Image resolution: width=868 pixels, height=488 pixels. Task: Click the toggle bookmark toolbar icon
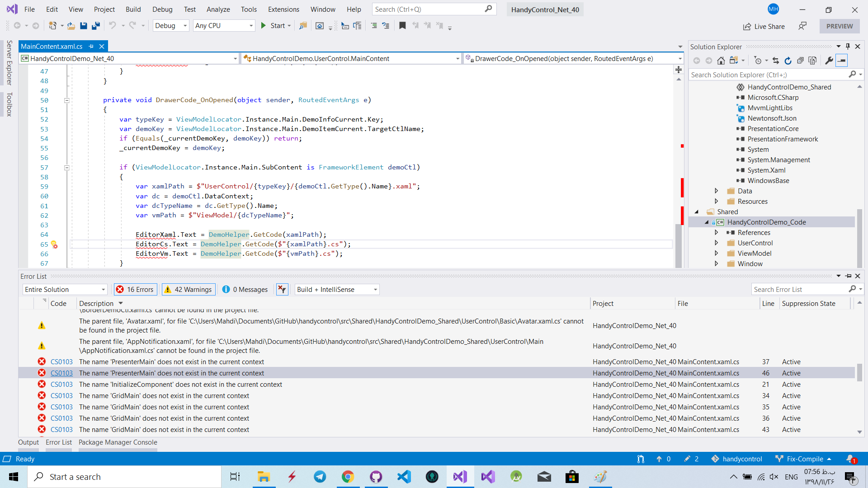click(x=402, y=26)
